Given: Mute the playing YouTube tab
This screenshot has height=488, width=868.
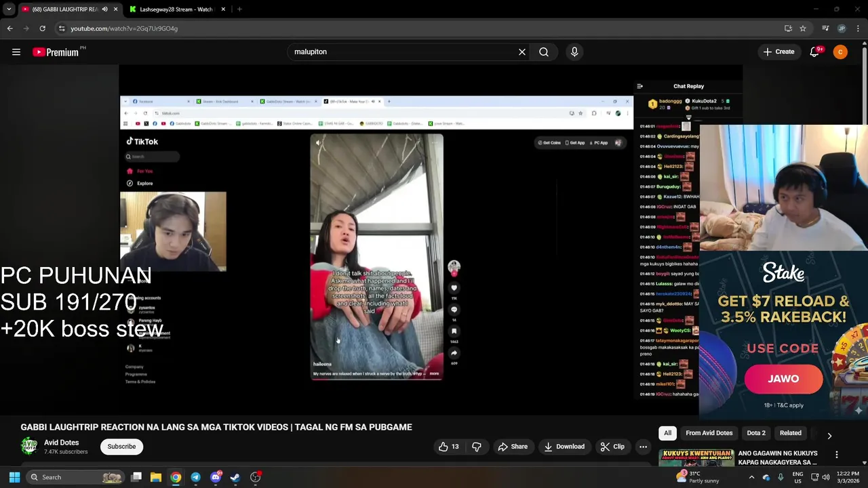Looking at the screenshot, I should coord(105,9).
